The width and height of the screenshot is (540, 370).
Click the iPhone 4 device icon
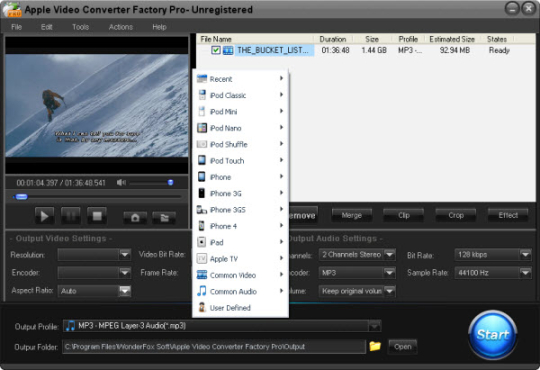click(x=202, y=226)
